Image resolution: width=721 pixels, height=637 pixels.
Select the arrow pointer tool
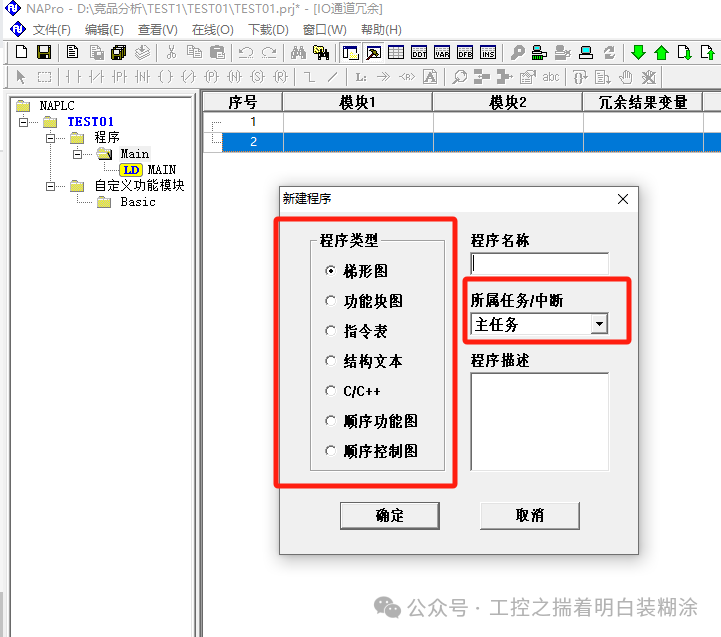pyautogui.click(x=21, y=77)
